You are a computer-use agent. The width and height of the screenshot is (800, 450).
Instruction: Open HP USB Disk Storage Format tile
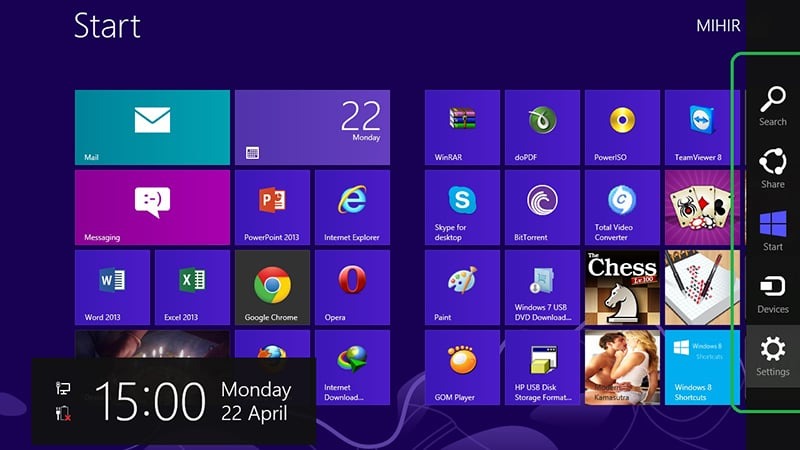pyautogui.click(x=542, y=368)
